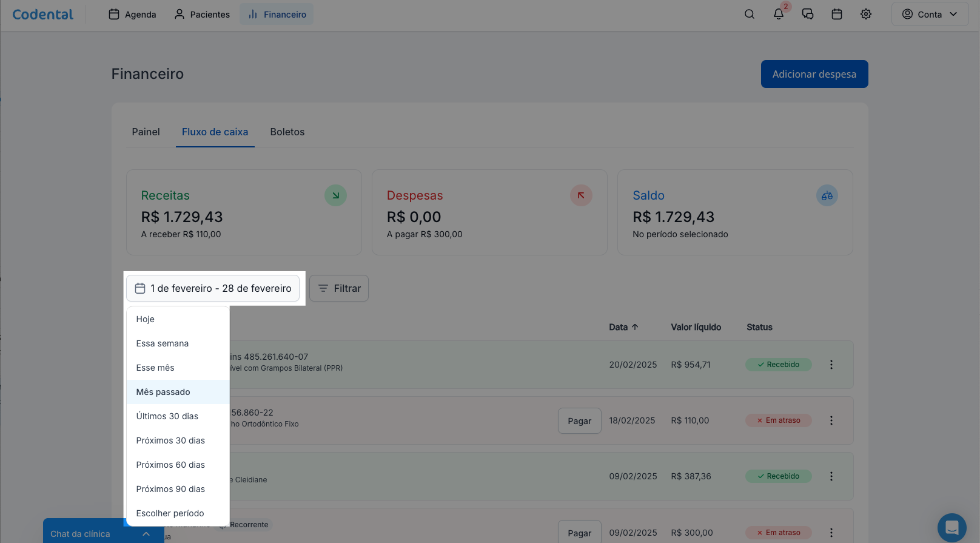Open the chat messages icon
Image resolution: width=980 pixels, height=543 pixels.
[x=808, y=14]
